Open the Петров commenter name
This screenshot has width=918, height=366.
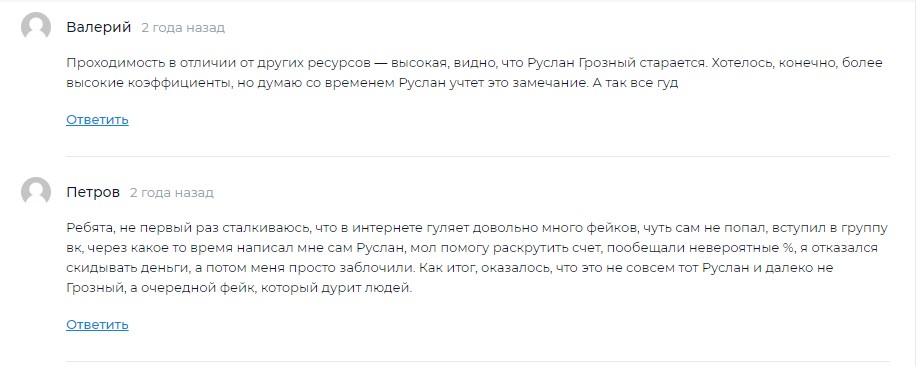click(93, 192)
